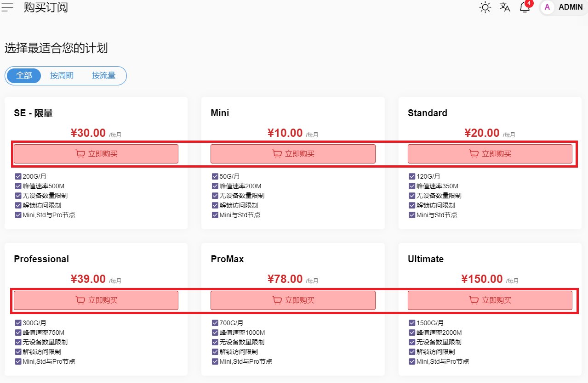The width and height of the screenshot is (588, 383).
Task: Toggle 解锁访问限制 checkbox in Professional plan
Action: [x=18, y=352]
